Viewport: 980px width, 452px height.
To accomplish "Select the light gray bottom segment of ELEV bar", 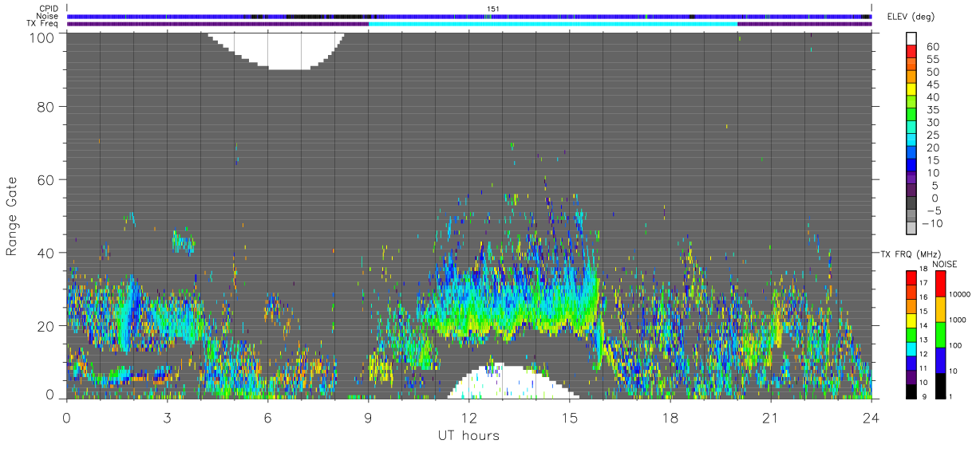I will click(x=911, y=228).
